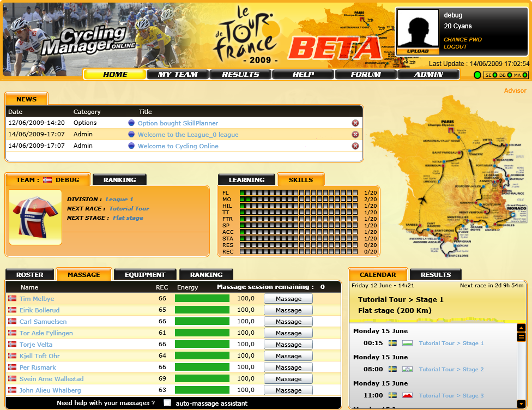Click blue bullet beside League_0 welcome news

(x=131, y=135)
